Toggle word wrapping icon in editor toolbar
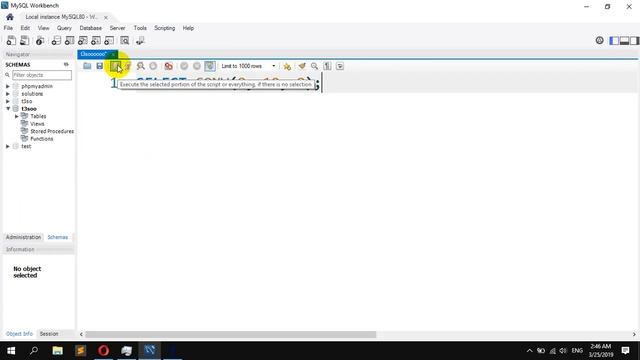640x360 pixels. coord(340,66)
